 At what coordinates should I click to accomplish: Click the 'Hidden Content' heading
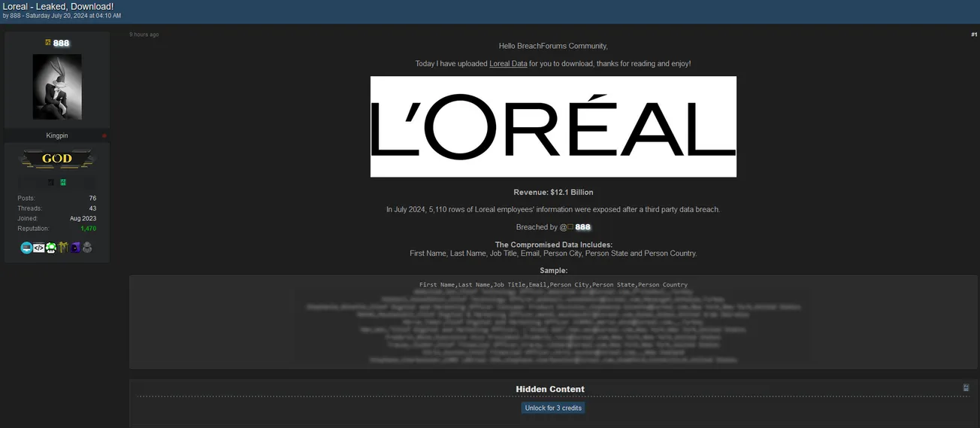tap(550, 390)
